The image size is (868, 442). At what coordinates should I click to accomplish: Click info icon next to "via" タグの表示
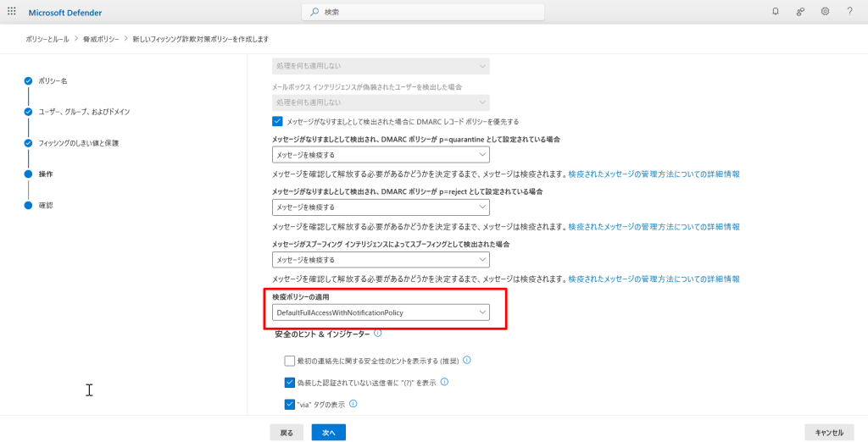coord(353,404)
